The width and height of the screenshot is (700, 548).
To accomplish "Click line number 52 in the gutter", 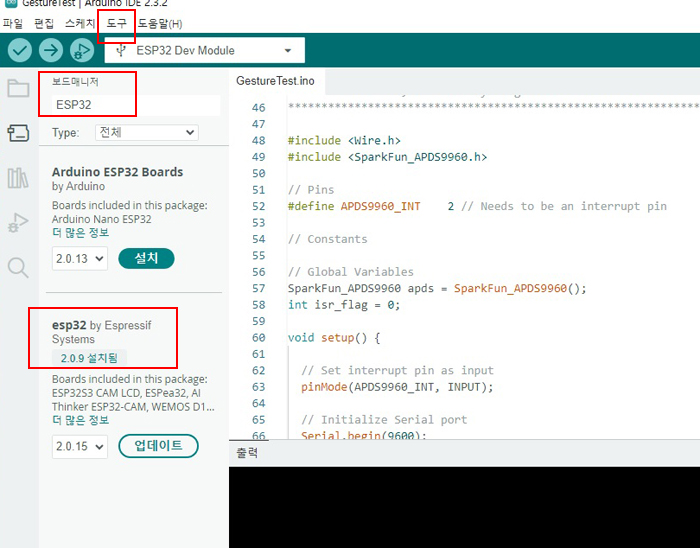I will (x=258, y=206).
